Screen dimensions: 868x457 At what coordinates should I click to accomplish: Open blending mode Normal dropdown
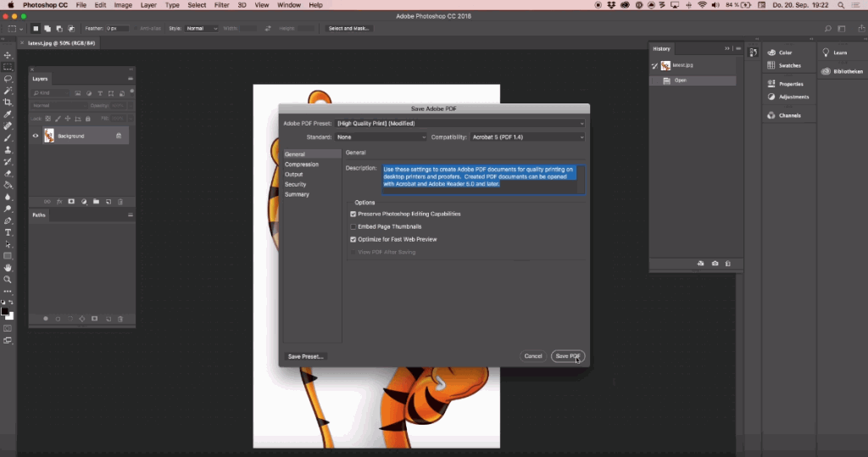coord(58,105)
